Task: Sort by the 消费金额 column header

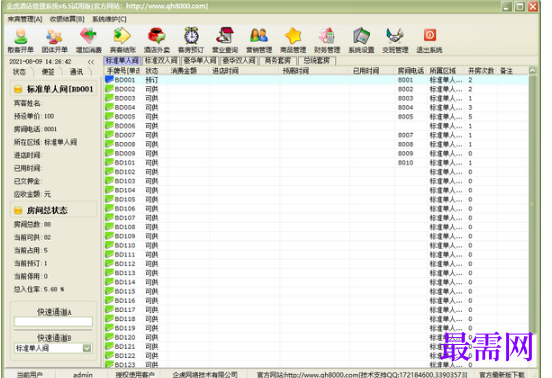Action: (188, 71)
